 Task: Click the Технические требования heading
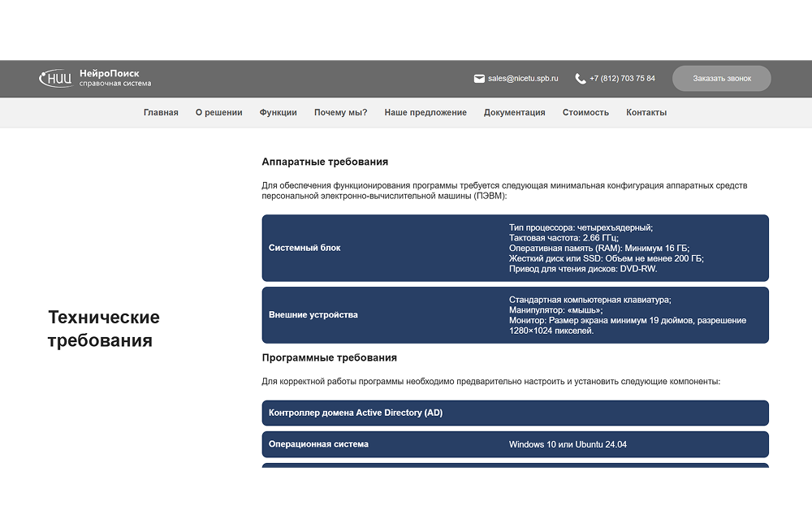(104, 328)
